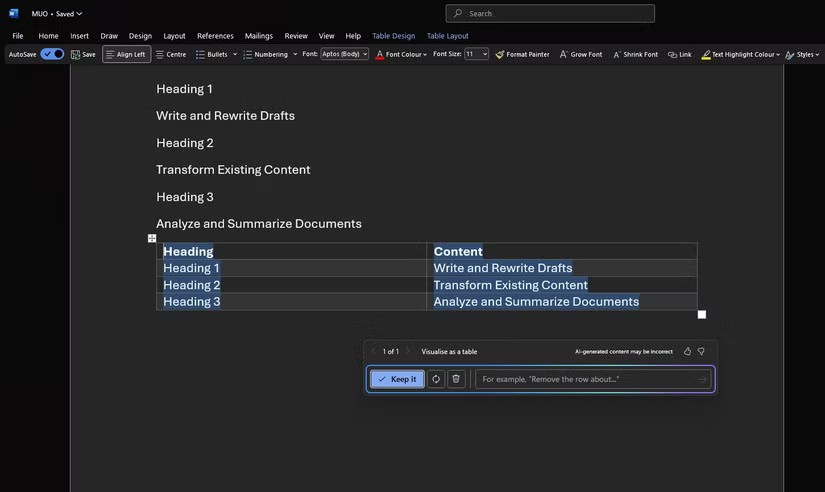Viewport: 825px width, 492px height.
Task: Expand the Styles dropdown
Action: [x=803, y=54]
